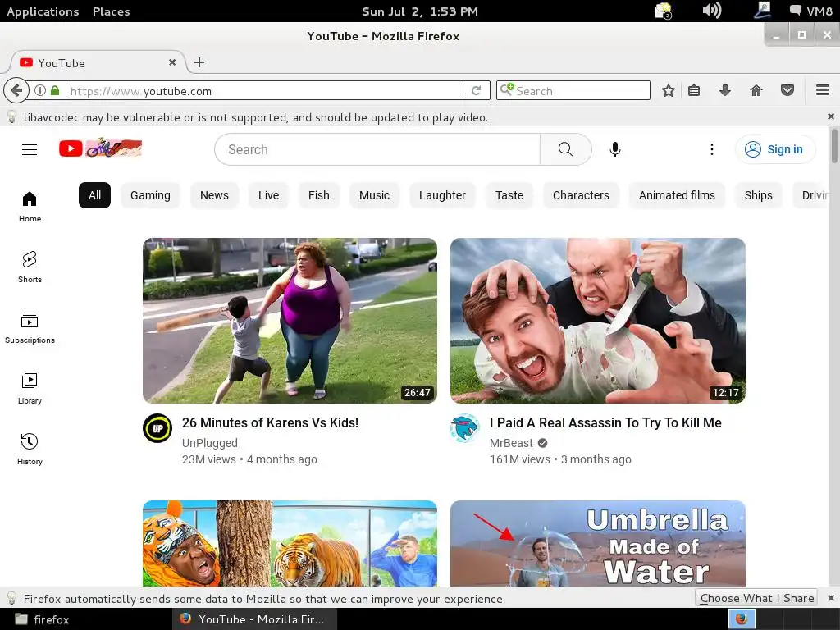The width and height of the screenshot is (840, 630).
Task: Open the Applications menu
Action: pyautogui.click(x=43, y=11)
